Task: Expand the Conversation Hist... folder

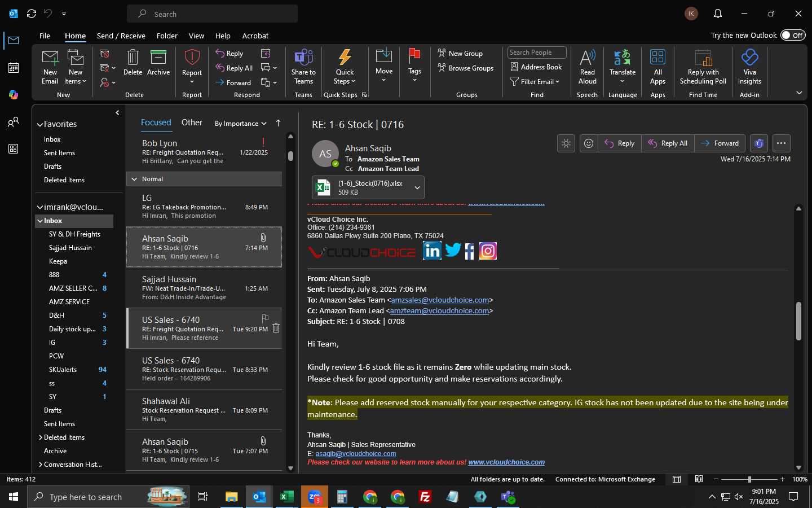Action: (x=41, y=465)
